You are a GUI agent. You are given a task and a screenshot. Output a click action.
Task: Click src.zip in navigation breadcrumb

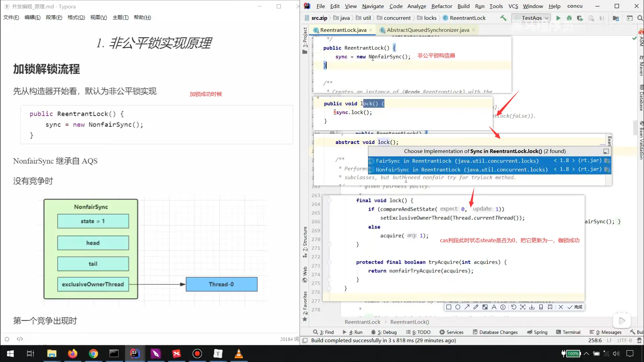[x=319, y=18]
